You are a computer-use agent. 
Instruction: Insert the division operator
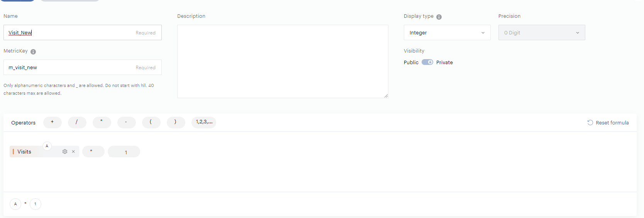77,122
